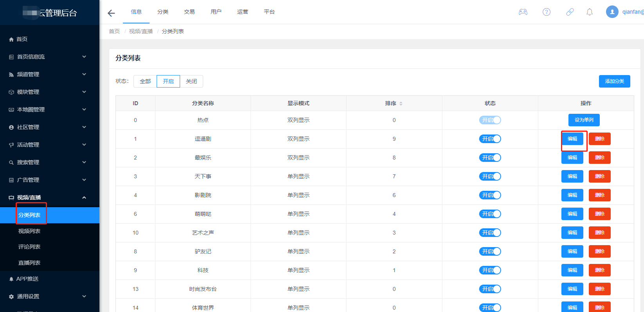Viewport: 644px width, 312px height.
Task: Expand the 模块管理 menu chevron
Action: click(x=84, y=92)
